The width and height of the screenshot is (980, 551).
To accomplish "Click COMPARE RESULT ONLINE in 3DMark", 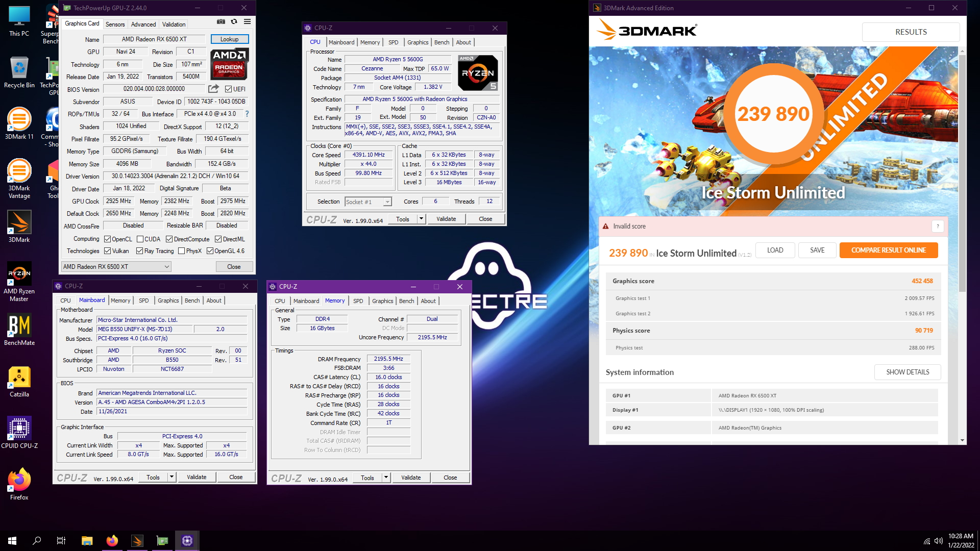I will pyautogui.click(x=888, y=251).
